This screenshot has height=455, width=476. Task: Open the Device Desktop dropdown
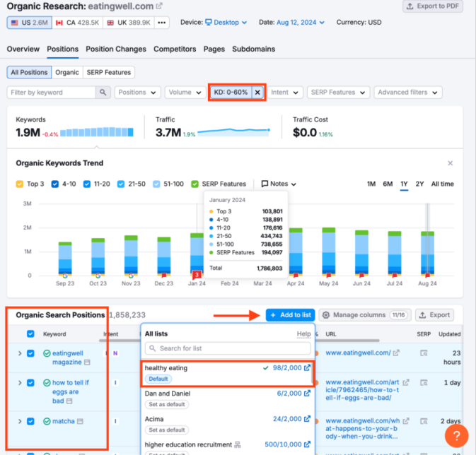226,23
